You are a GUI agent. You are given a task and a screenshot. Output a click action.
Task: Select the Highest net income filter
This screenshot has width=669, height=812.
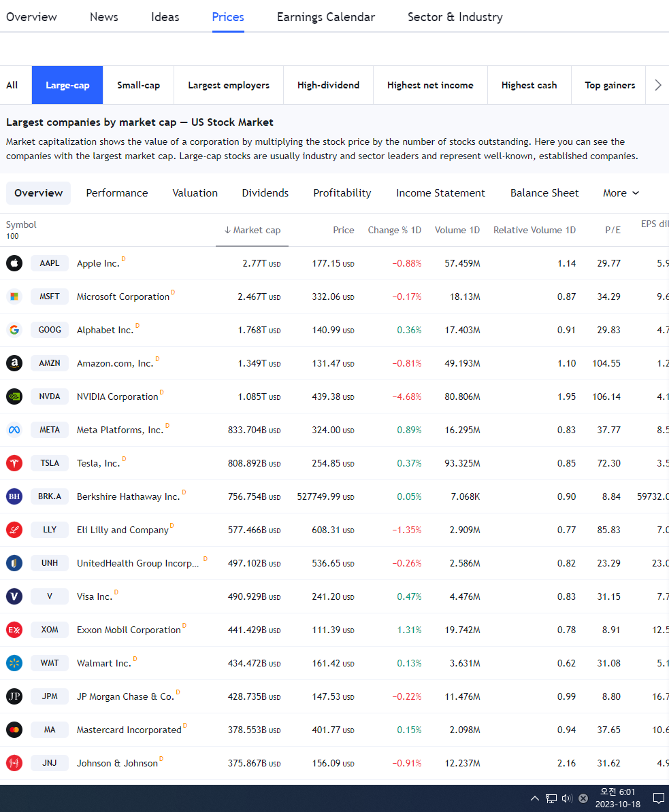coord(430,85)
